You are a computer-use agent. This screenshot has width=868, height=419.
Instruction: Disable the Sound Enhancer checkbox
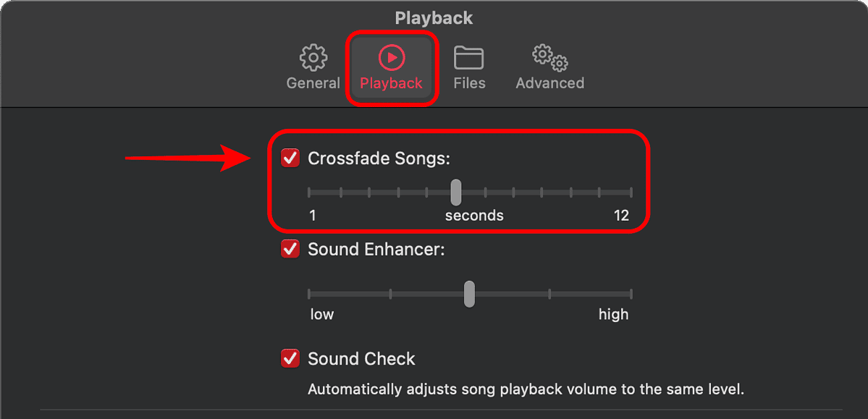coord(290,249)
